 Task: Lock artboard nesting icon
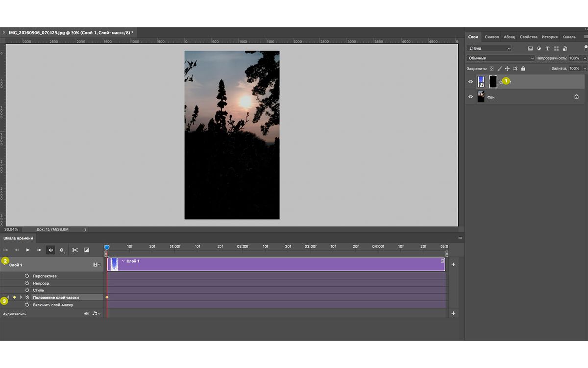click(515, 69)
